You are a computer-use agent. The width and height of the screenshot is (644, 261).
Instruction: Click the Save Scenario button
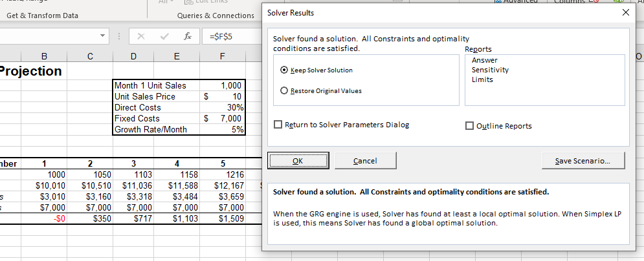[x=583, y=161]
